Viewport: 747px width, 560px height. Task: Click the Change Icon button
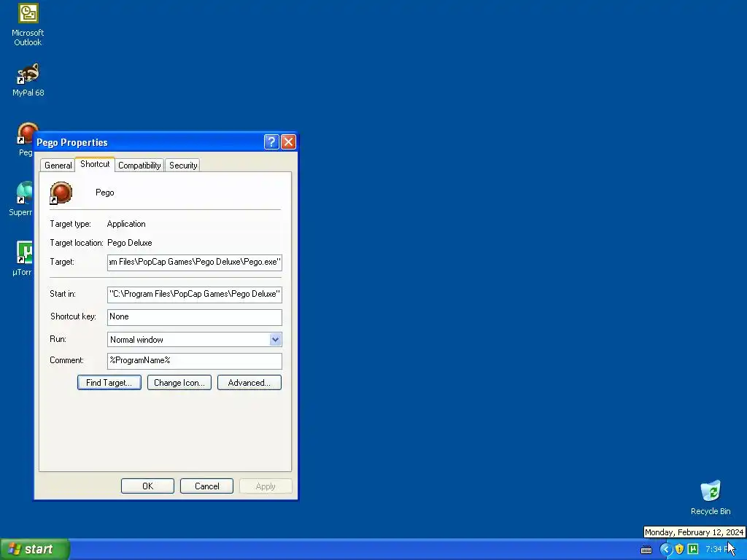click(179, 383)
